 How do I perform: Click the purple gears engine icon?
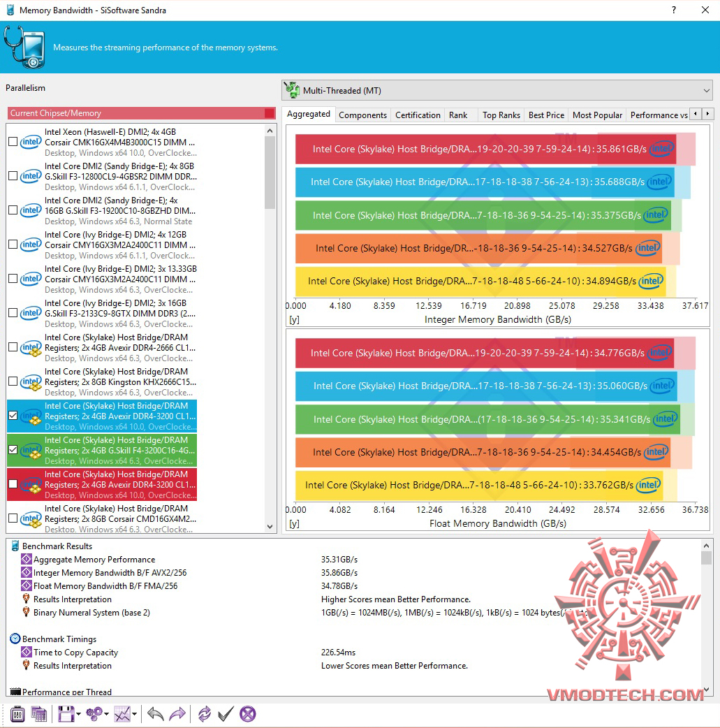click(x=94, y=713)
